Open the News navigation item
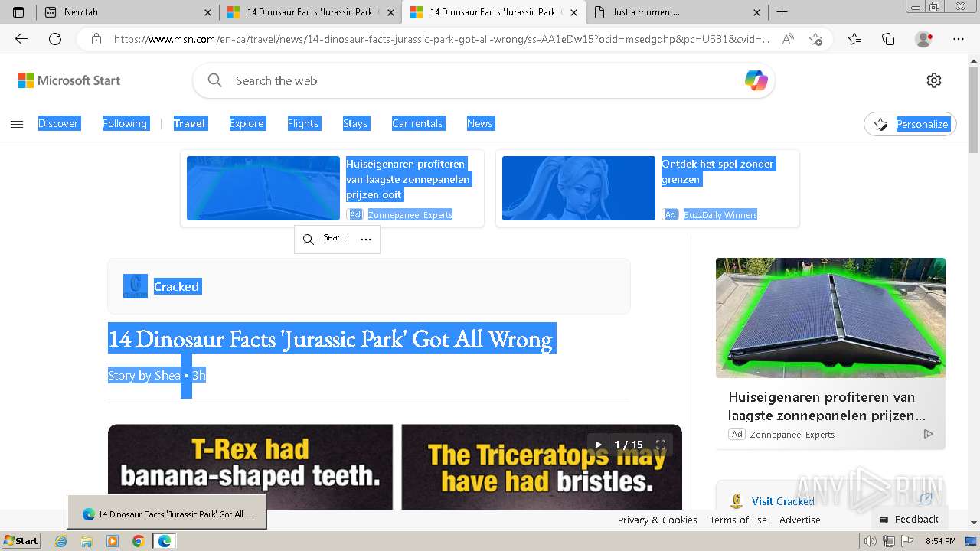 click(480, 123)
